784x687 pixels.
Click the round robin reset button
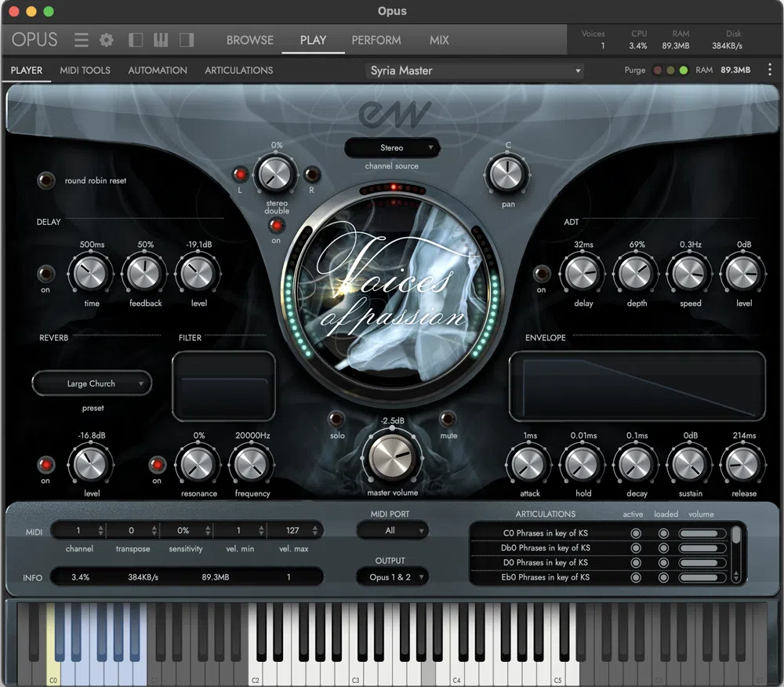tap(47, 180)
